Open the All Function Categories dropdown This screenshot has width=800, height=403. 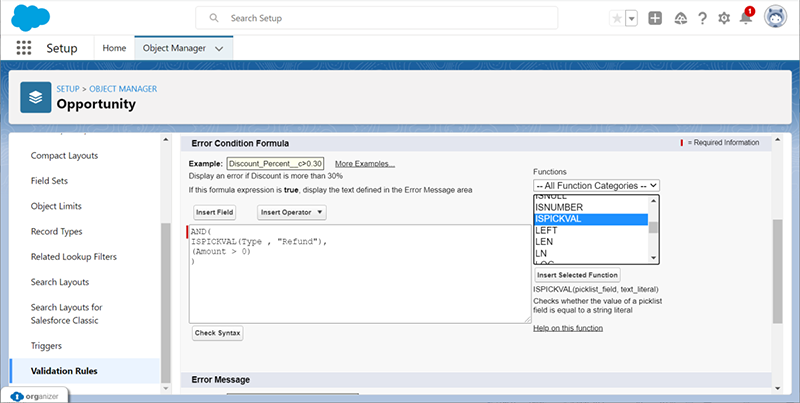[x=596, y=186]
